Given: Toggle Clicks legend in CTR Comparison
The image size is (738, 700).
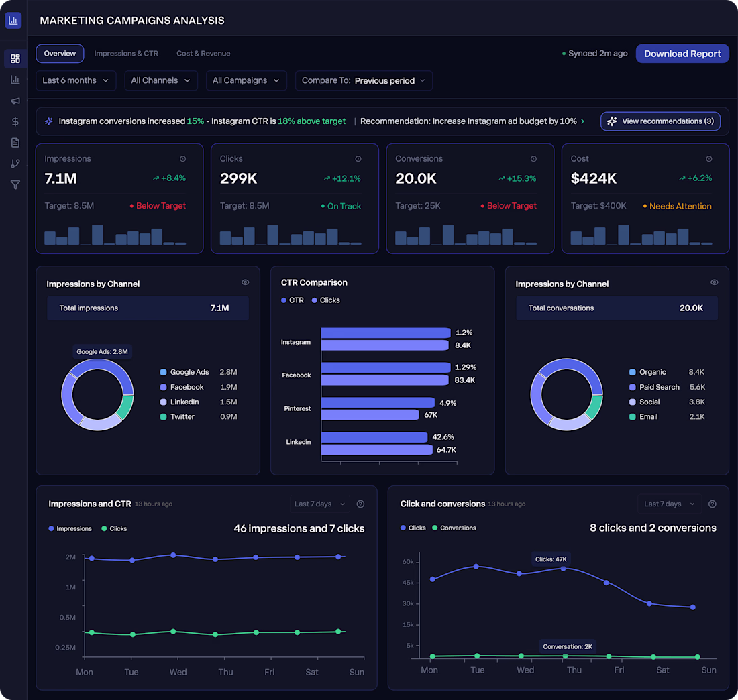Looking at the screenshot, I should coord(325,300).
